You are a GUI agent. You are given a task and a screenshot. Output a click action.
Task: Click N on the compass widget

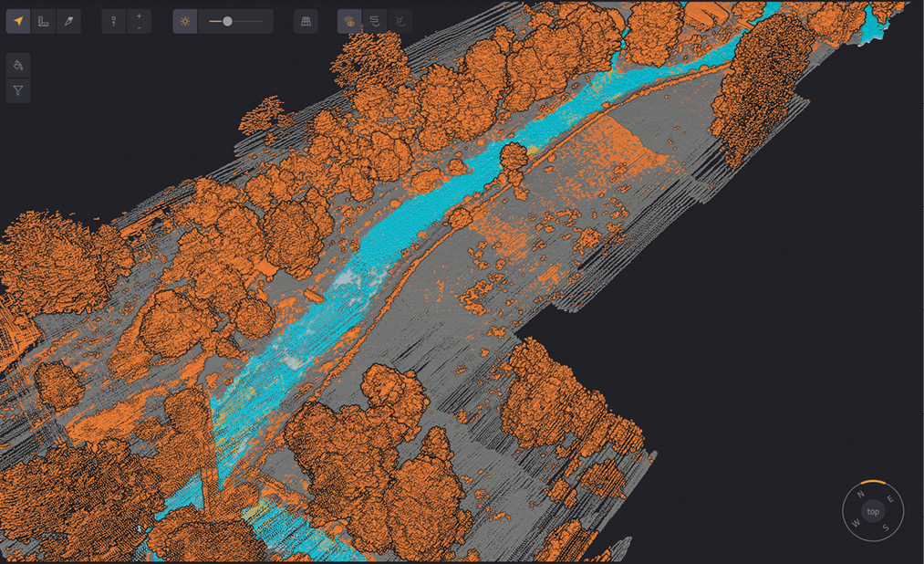point(860,495)
